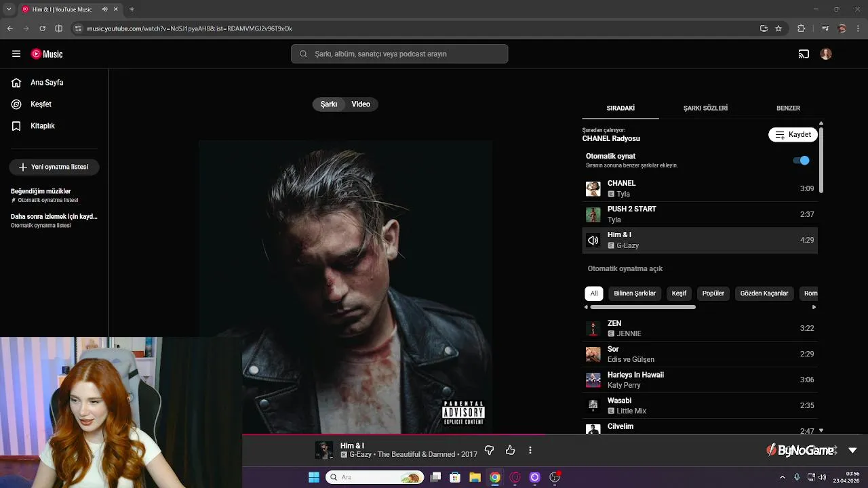Screen dimensions: 868x488
Task: Open the SIRADAKİ tab
Action: coord(620,108)
